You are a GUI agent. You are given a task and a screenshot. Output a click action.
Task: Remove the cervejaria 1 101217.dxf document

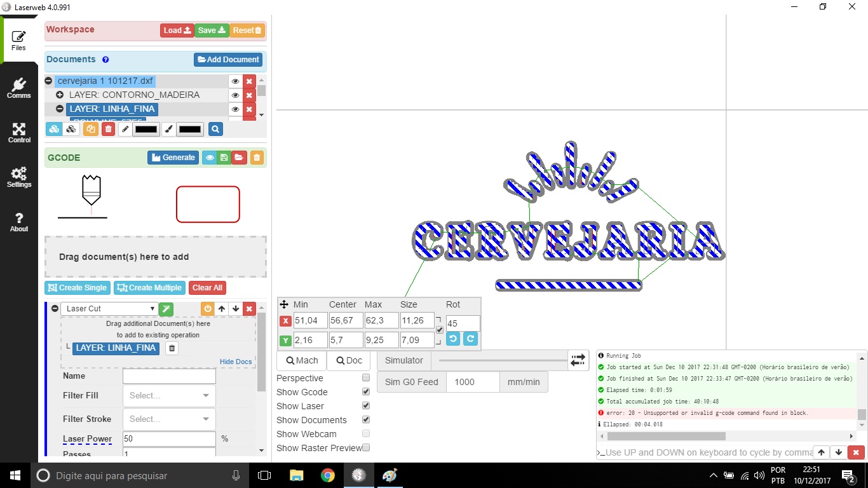(x=249, y=81)
